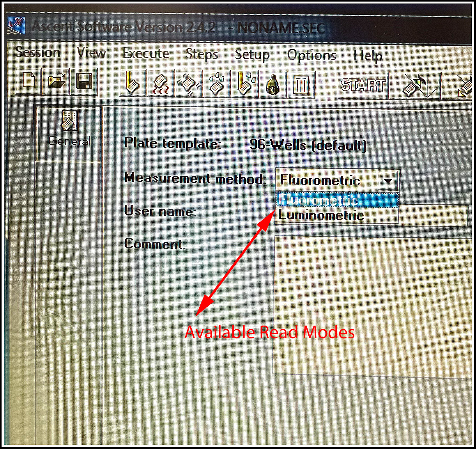Open the Options menu
This screenshot has height=449, width=476.
pyautogui.click(x=311, y=55)
